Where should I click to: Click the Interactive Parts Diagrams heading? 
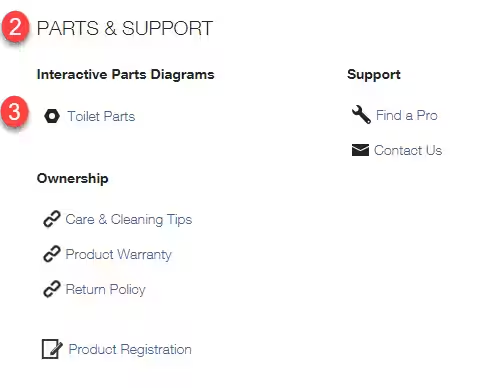tap(126, 74)
